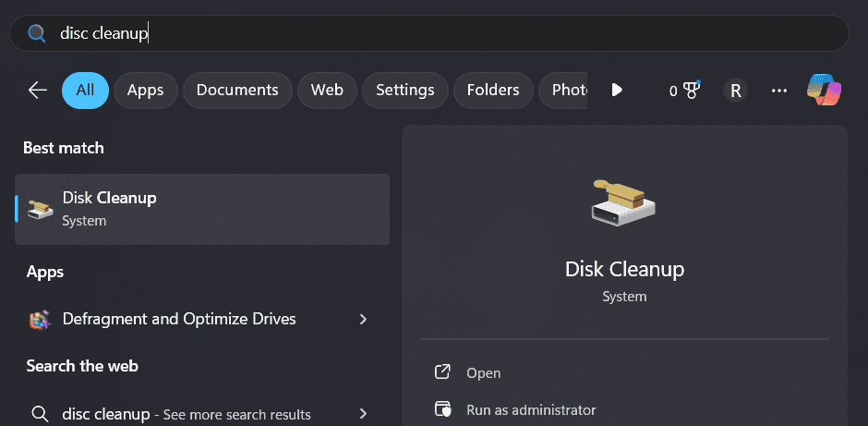Click magnifier icon beside disc cleanup web result
The image size is (868, 426).
[40, 414]
